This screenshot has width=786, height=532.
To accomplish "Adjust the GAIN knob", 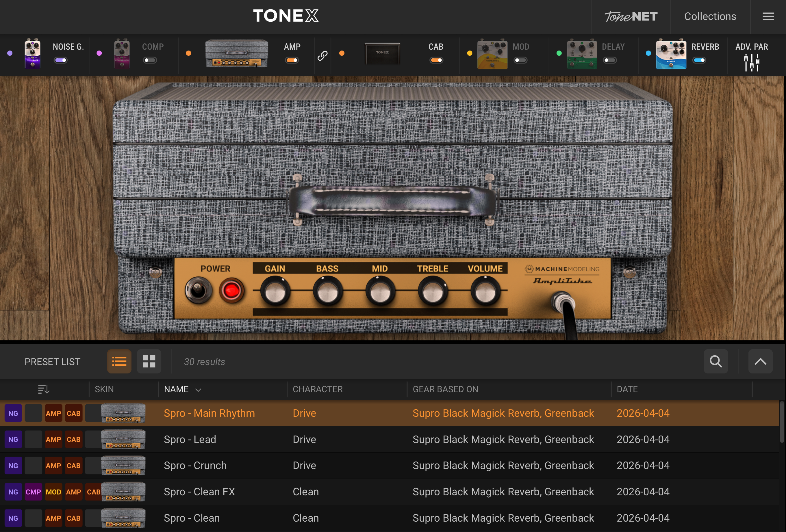I will (275, 291).
